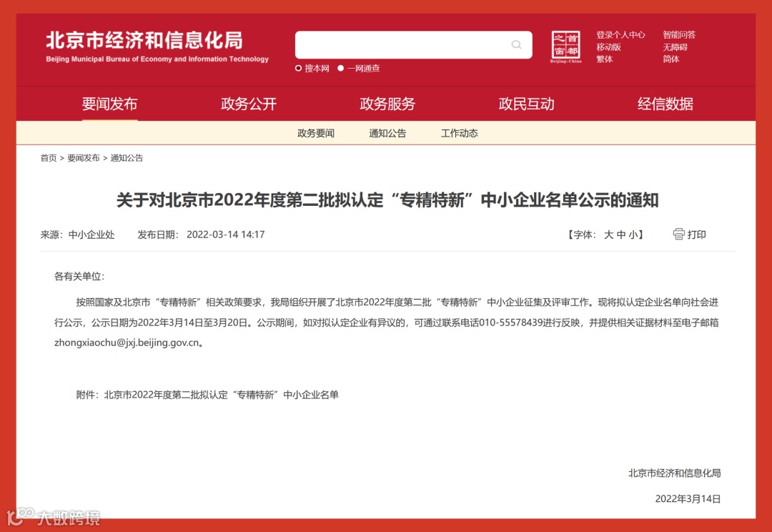Set font size to 中
The width and height of the screenshot is (772, 532).
click(621, 235)
